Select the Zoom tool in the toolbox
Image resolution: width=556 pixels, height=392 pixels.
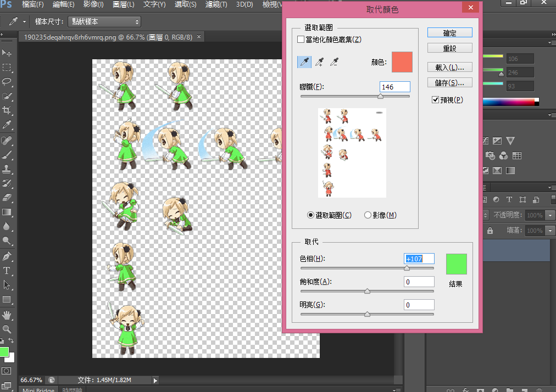pyautogui.click(x=7, y=329)
